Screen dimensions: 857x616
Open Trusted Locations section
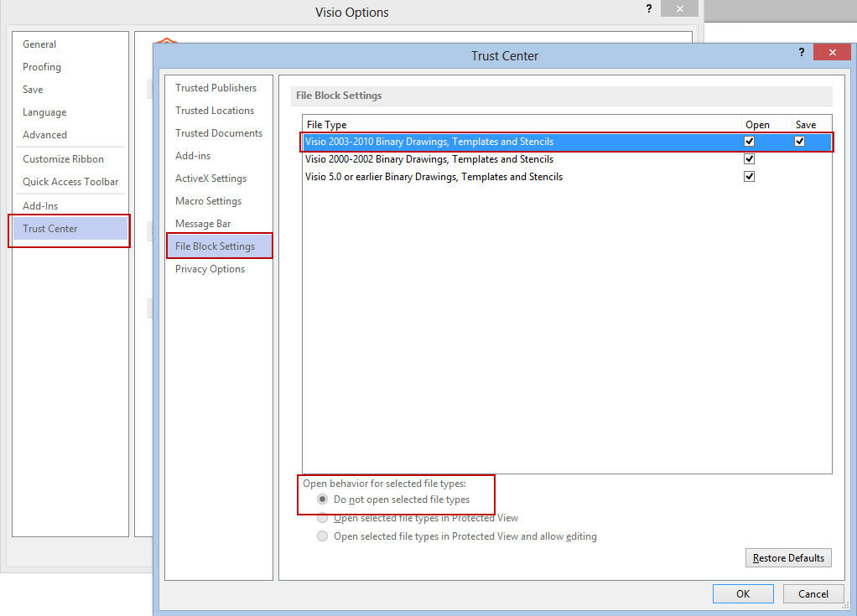[215, 111]
